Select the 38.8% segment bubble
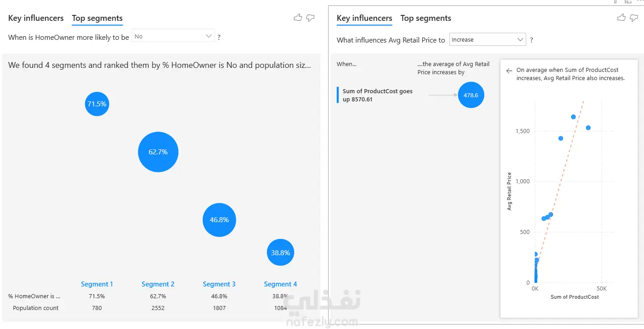Screen dimensions: 644x329 pos(280,253)
